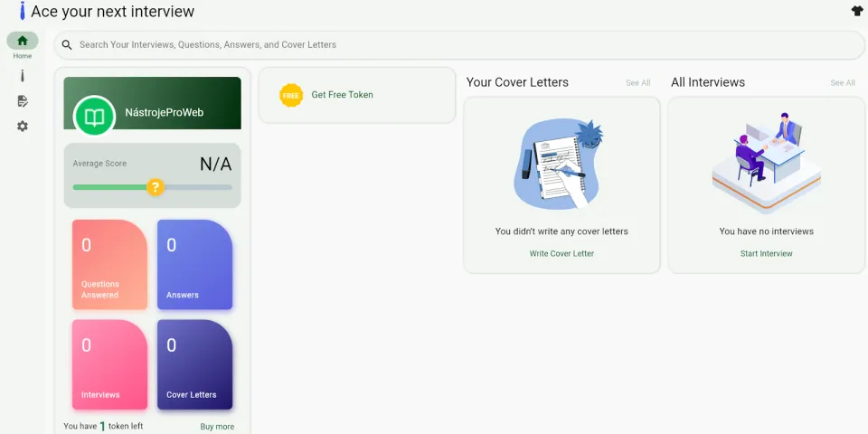868x434 pixels.
Task: Click the interview desk illustration
Action: [x=766, y=164]
